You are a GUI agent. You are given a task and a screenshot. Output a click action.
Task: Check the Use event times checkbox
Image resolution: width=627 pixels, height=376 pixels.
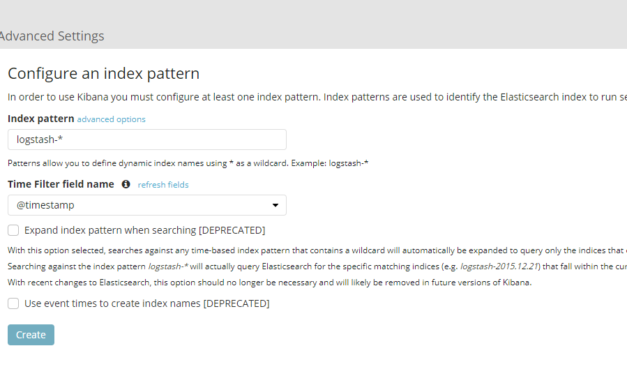pyautogui.click(x=13, y=303)
